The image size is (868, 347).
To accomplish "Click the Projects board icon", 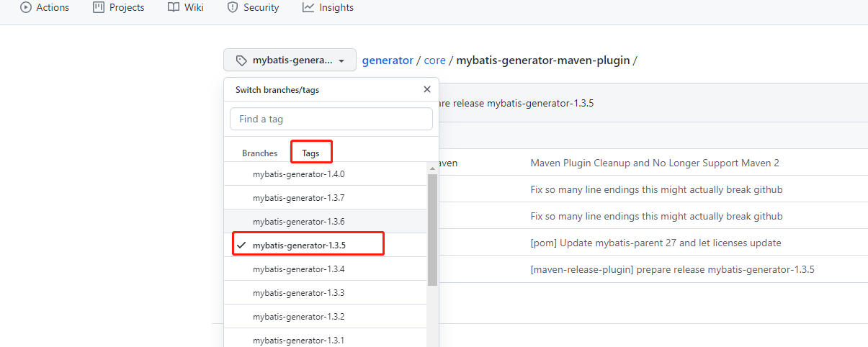I will pos(99,7).
